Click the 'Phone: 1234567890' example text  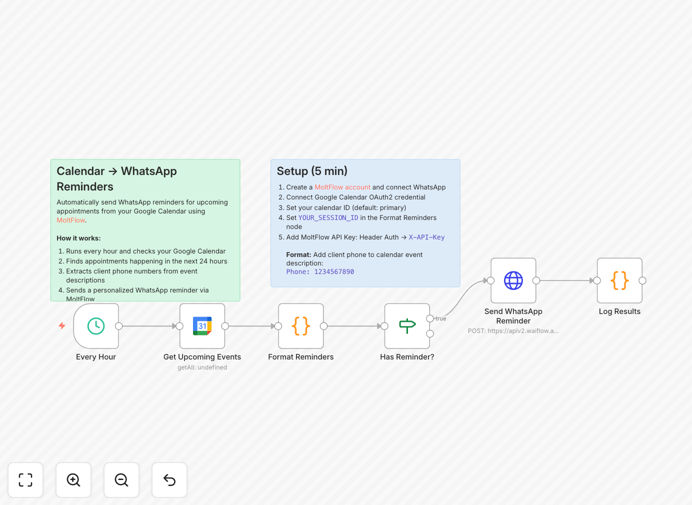(320, 272)
